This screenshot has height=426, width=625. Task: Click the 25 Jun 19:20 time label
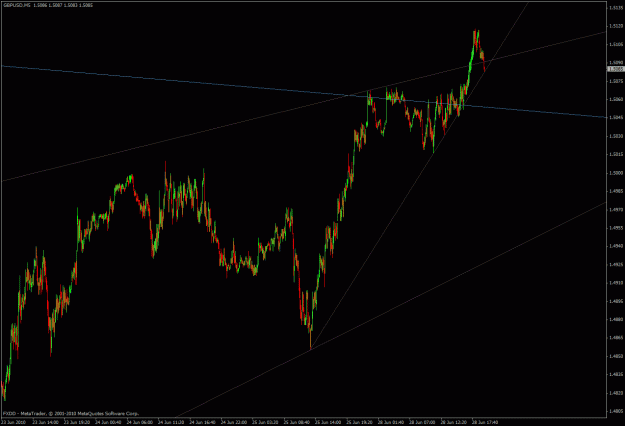(360, 422)
